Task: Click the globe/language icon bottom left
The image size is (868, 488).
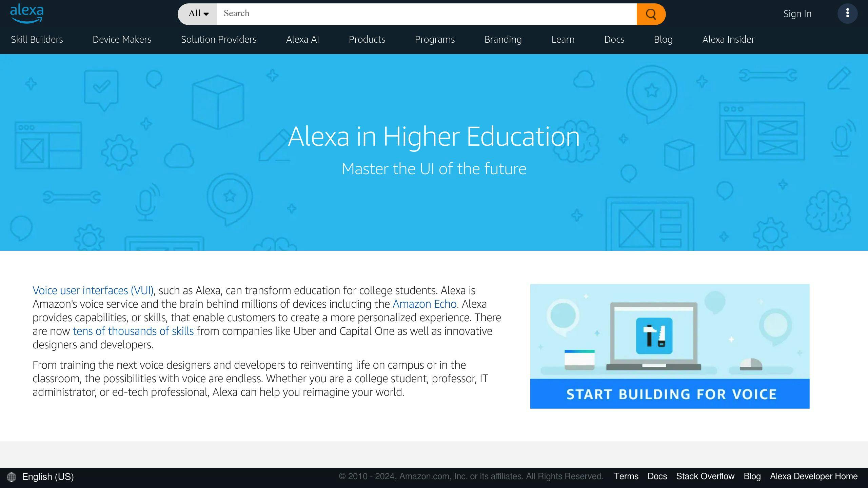Action: tap(11, 477)
